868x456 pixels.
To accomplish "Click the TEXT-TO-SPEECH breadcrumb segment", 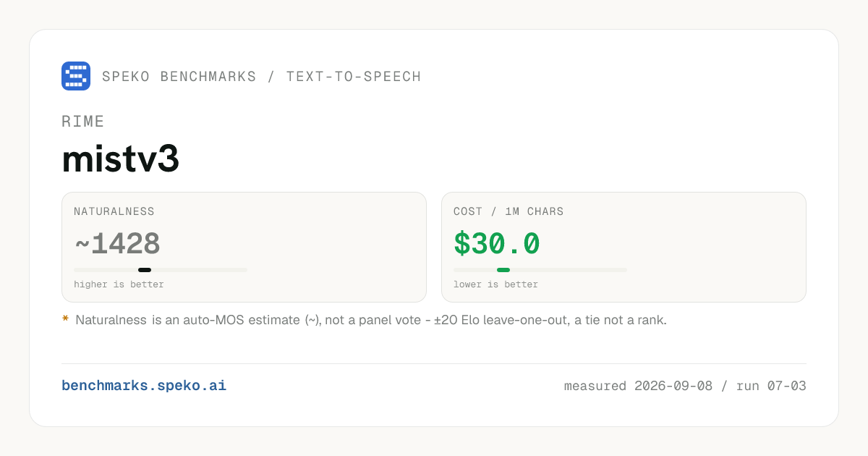I will click(x=354, y=77).
